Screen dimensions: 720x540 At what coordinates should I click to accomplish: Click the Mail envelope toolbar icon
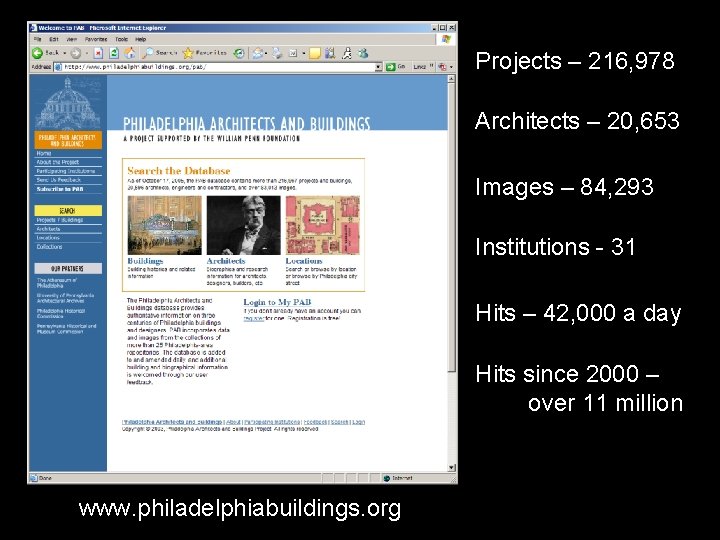pos(258,53)
